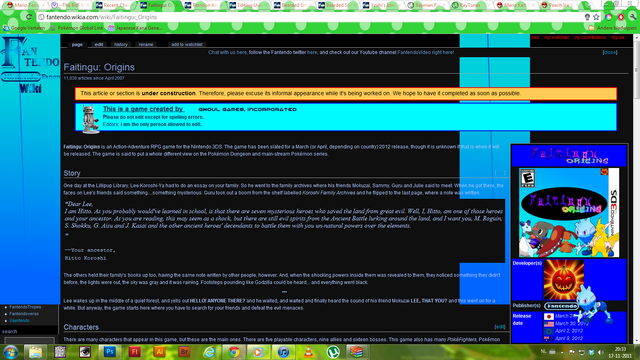Open WinRAR from the taskbar
Screen dimensions: 640x360
[357, 352]
